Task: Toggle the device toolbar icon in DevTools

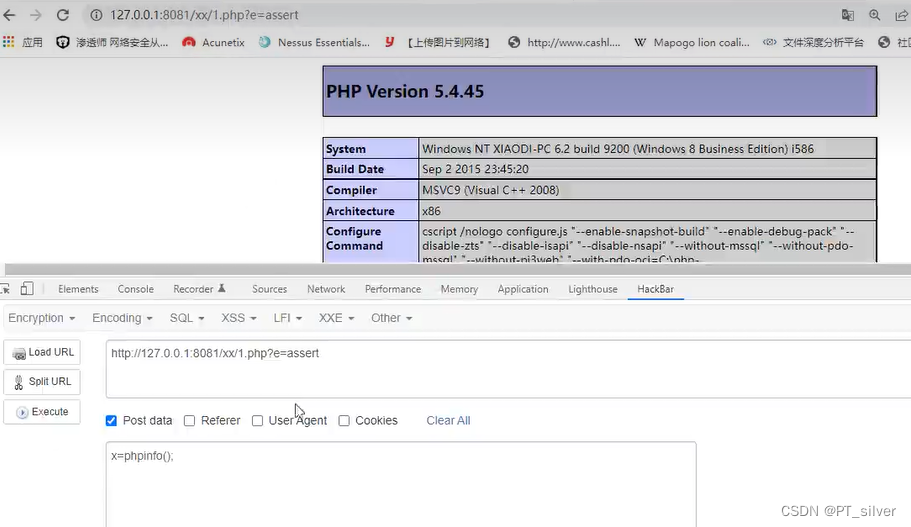Action: pos(27,289)
